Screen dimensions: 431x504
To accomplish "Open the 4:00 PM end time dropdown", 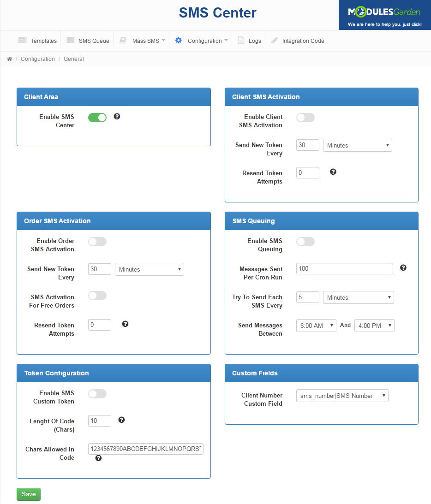I will coord(374,326).
